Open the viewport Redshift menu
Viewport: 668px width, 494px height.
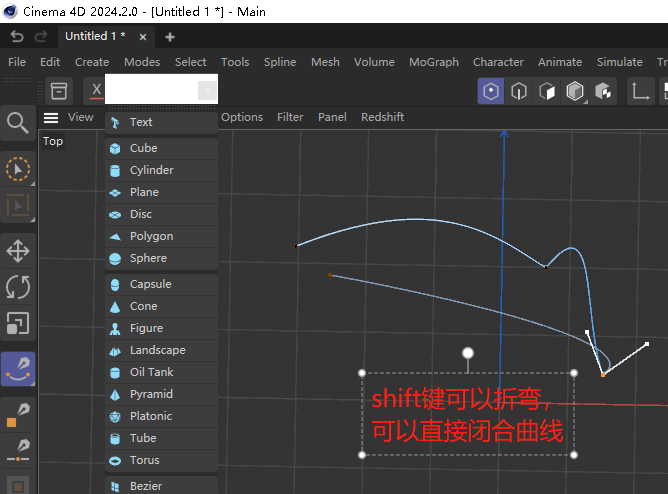(383, 117)
